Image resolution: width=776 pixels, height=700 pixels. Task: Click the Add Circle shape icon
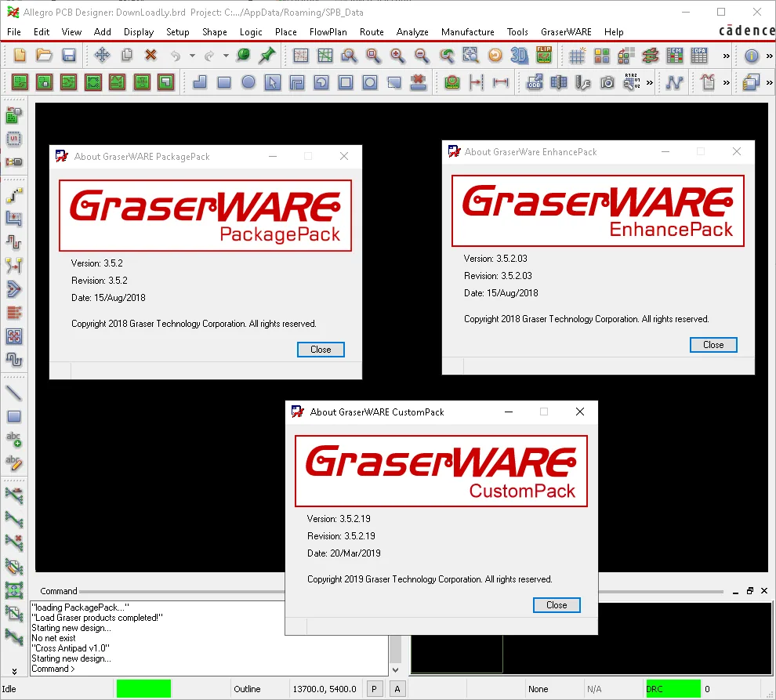pos(248,82)
